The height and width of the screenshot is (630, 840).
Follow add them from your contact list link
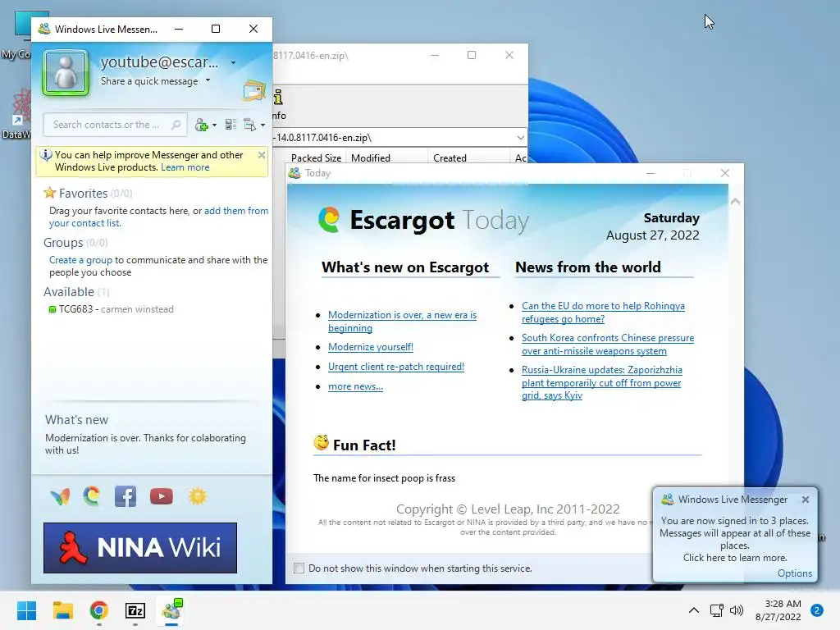click(158, 217)
